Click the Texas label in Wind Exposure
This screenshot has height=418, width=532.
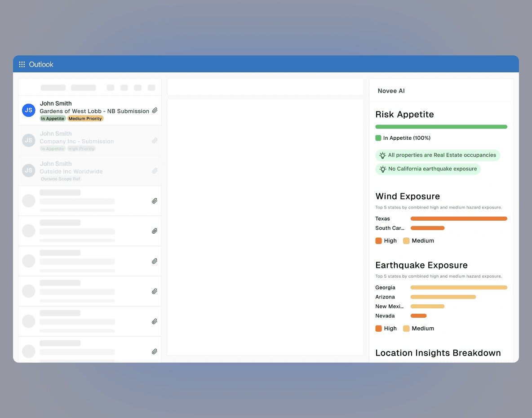tap(383, 219)
